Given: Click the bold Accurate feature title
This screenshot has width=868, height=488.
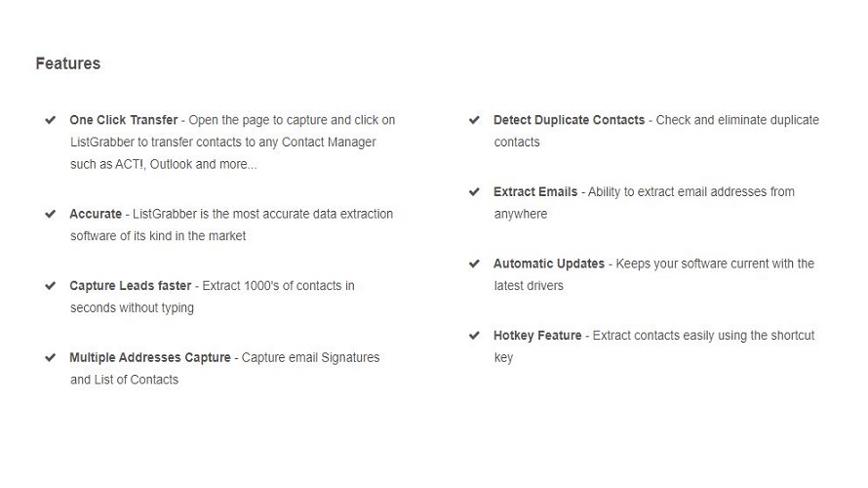Looking at the screenshot, I should point(96,214).
